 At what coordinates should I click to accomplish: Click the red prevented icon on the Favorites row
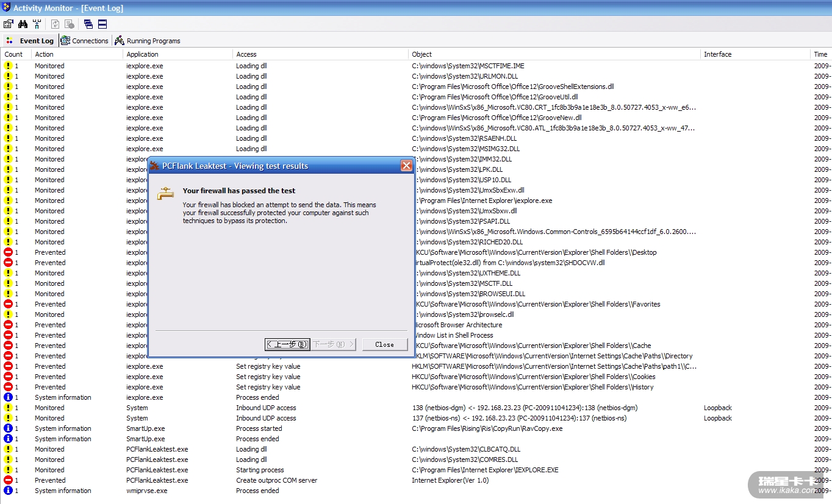pos(8,304)
